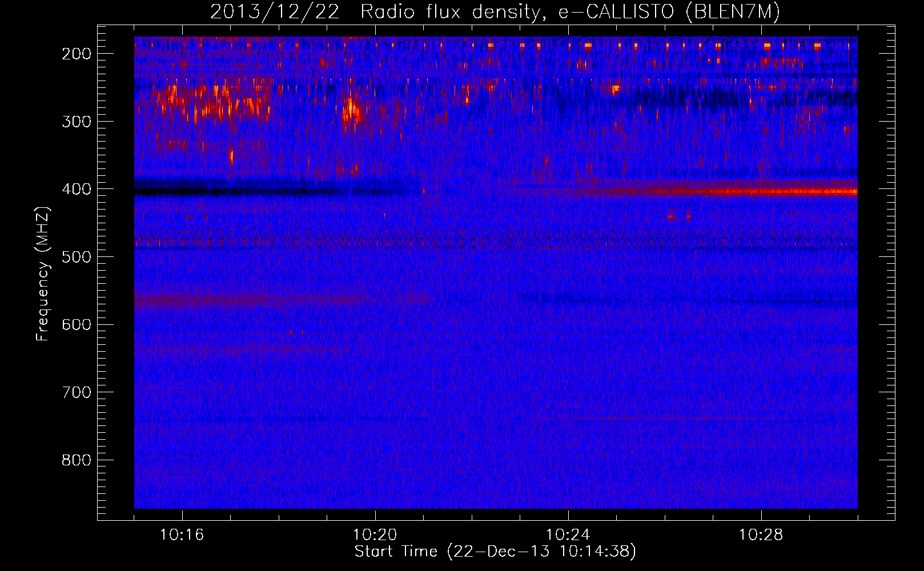Click the 500 frequency tick label

pos(77,257)
